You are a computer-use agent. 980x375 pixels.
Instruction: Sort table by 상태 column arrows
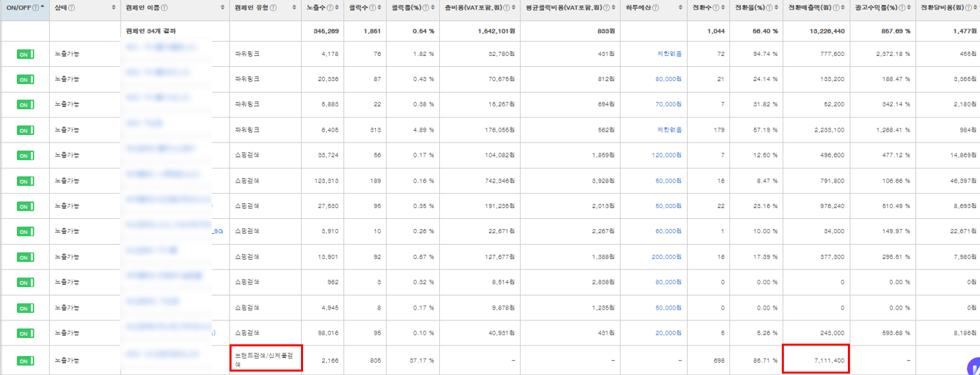pyautogui.click(x=113, y=7)
